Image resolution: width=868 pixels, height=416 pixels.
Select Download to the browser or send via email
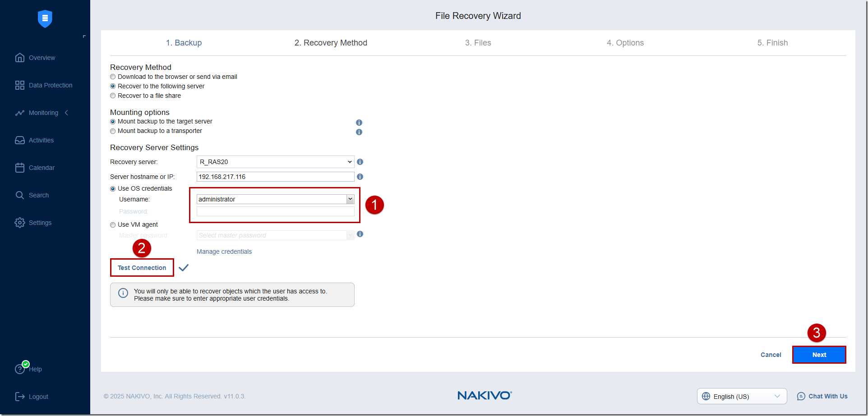[x=113, y=77]
